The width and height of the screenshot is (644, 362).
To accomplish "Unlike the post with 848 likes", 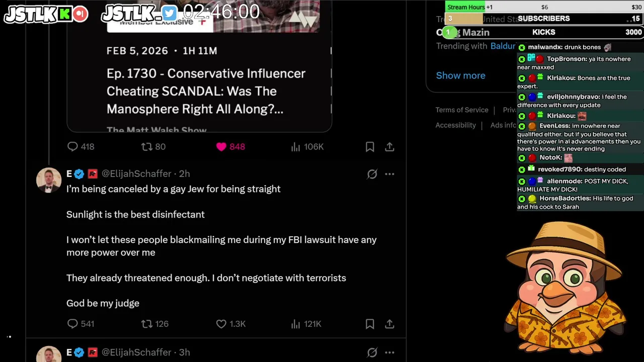I will tap(221, 147).
